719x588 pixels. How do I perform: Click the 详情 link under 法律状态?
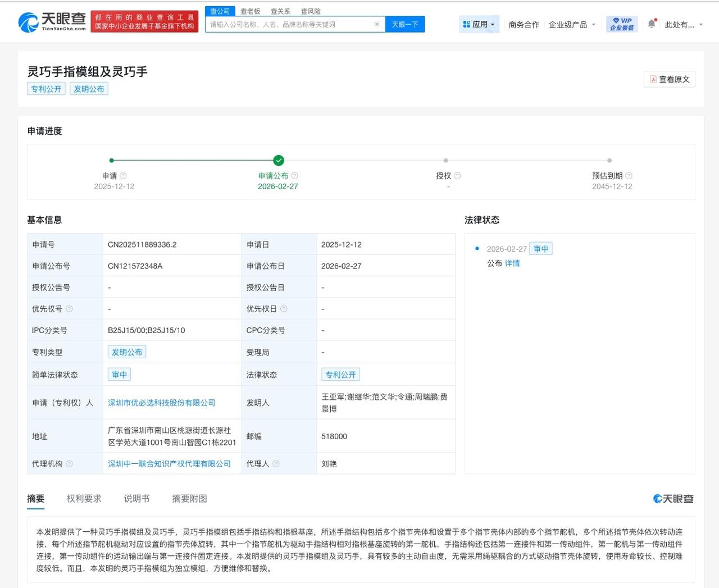[x=513, y=263]
